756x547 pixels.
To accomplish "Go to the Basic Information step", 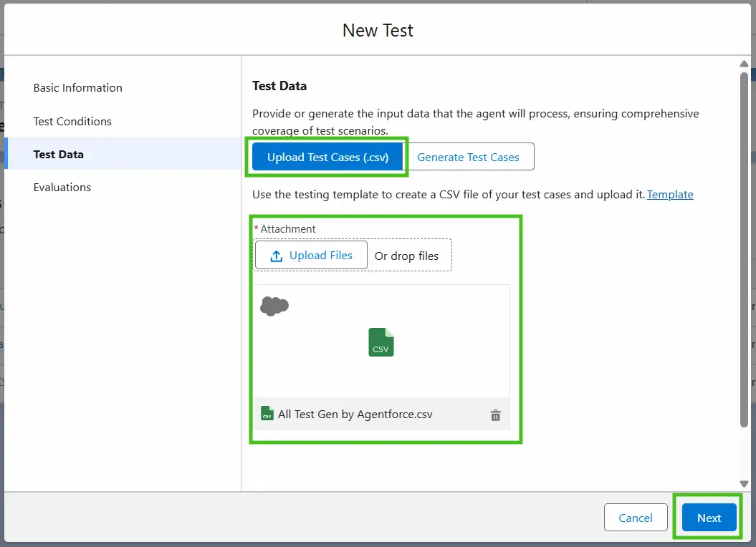I will pos(78,88).
